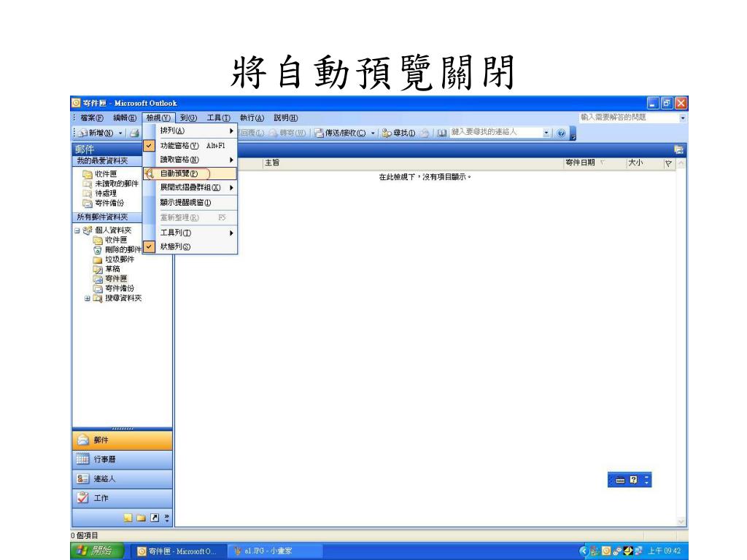This screenshot has width=747, height=560.
Task: Open the 傳送/接收 dropdown arrow
Action: [373, 133]
